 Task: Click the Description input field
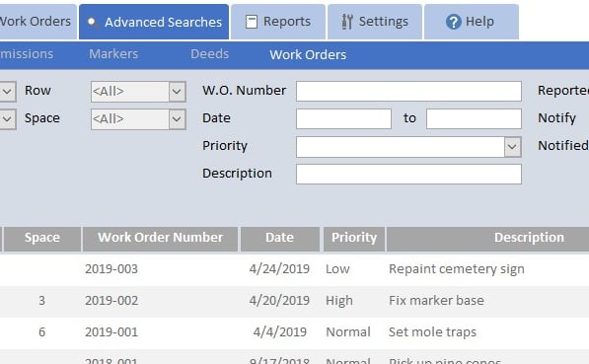(408, 175)
